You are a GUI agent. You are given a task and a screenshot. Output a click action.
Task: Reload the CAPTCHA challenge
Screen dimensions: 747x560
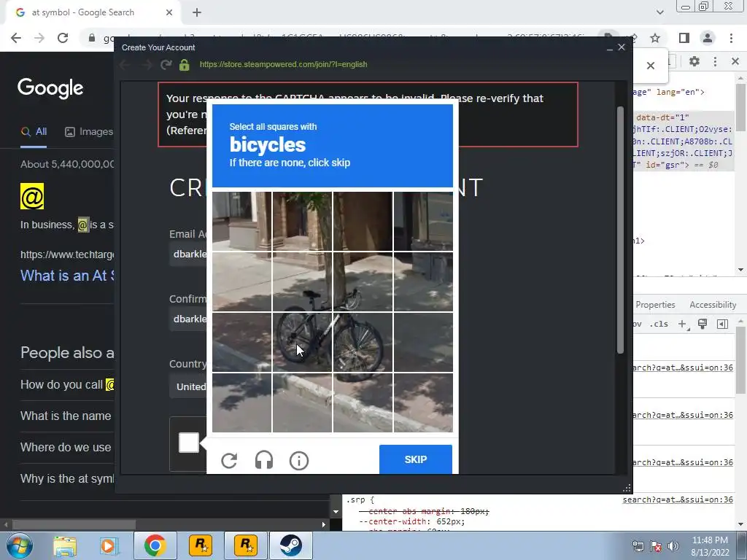(229, 461)
